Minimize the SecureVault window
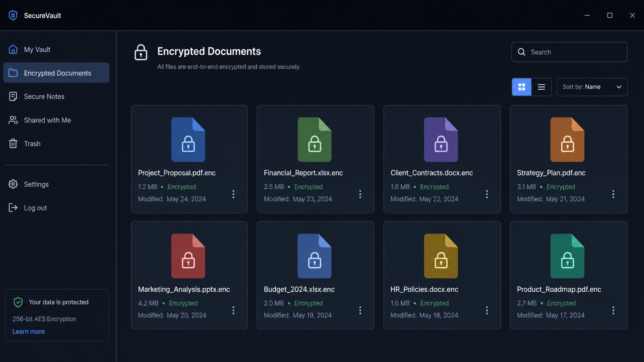 click(587, 15)
